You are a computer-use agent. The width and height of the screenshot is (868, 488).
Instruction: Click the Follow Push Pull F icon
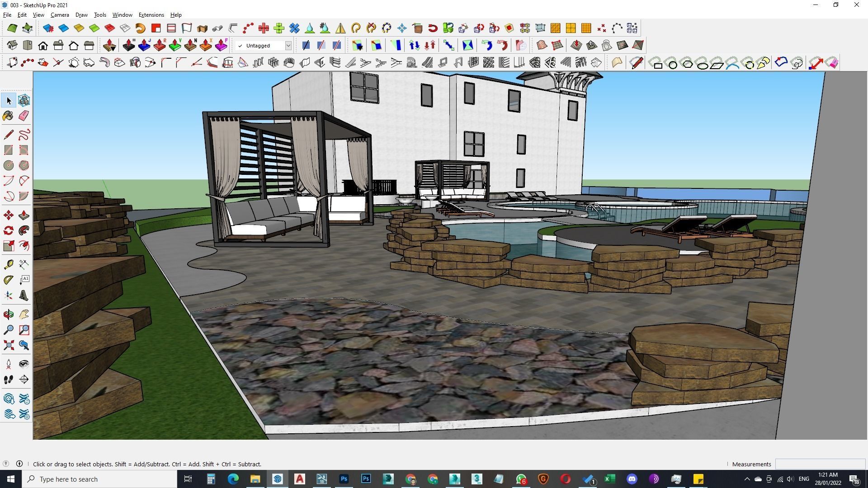tap(221, 45)
